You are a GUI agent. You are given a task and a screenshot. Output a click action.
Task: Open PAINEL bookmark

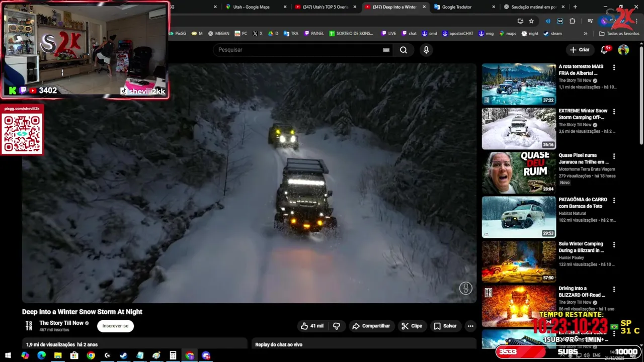[x=314, y=34]
